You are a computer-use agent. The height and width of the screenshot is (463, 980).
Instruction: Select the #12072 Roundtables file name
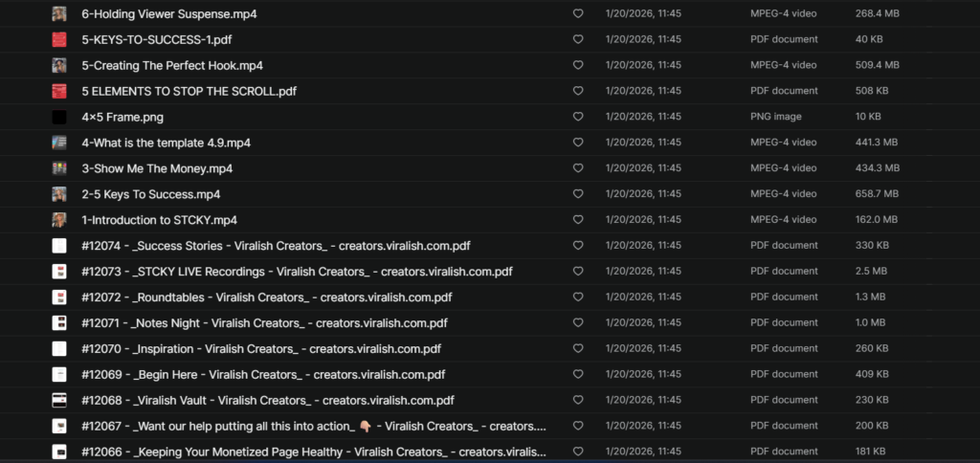[267, 298]
